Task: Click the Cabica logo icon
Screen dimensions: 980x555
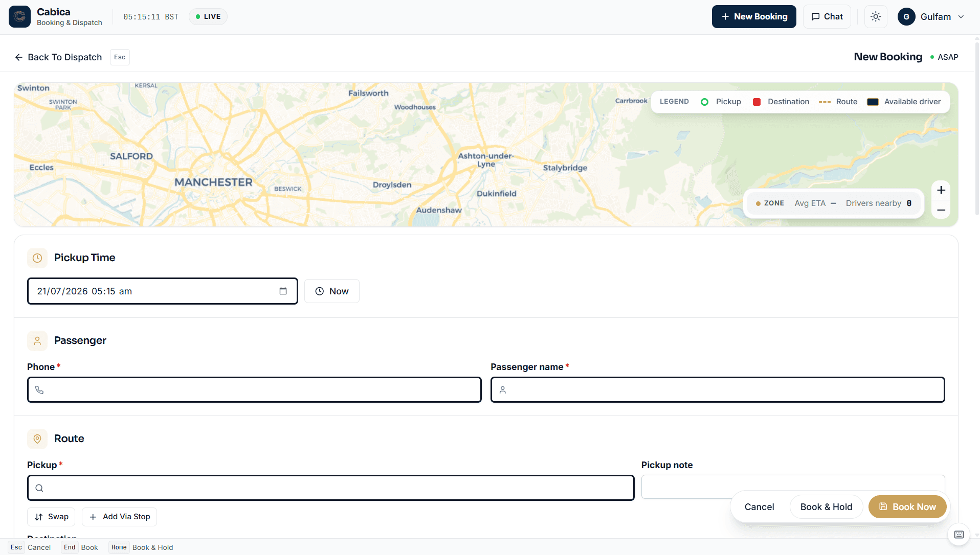Action: [19, 17]
